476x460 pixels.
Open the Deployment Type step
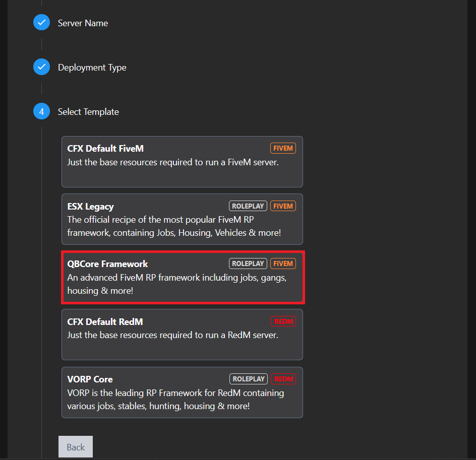(92, 68)
